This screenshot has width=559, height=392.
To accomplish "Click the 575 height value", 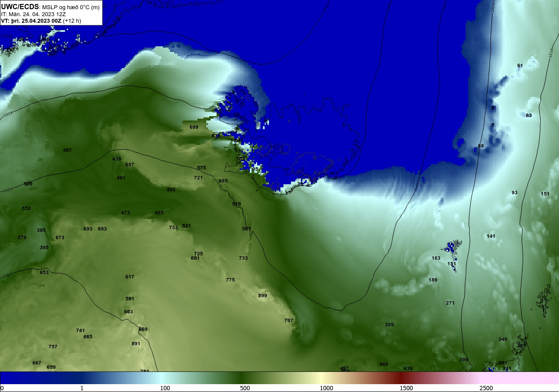I will [201, 168].
